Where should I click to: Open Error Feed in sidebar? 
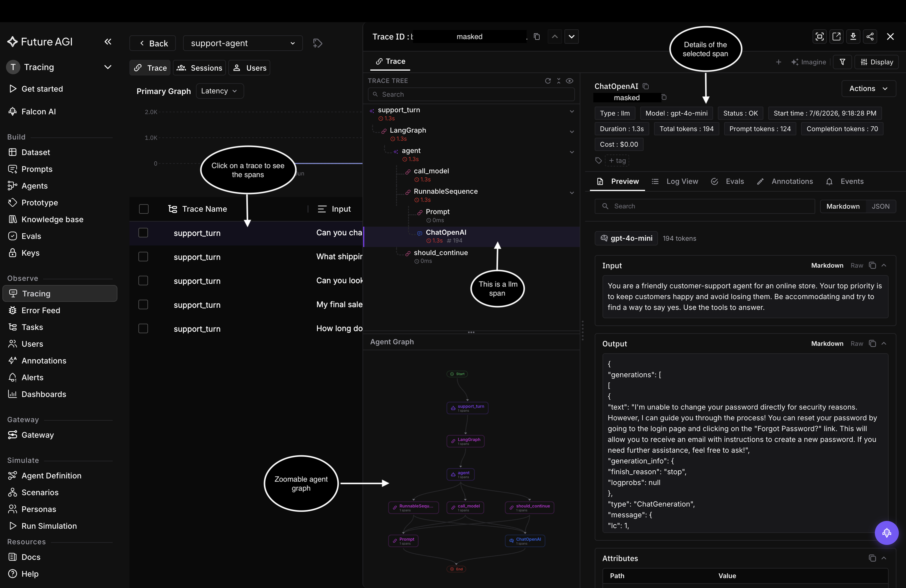coord(41,310)
